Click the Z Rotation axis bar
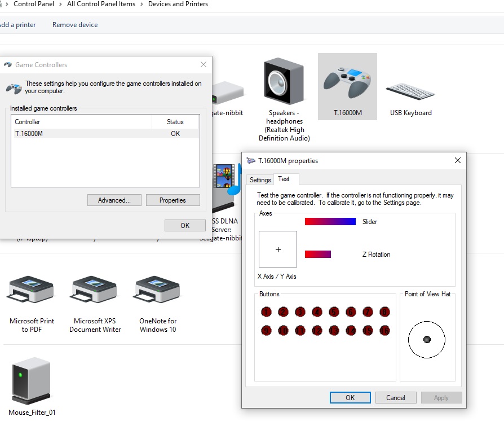 (318, 255)
